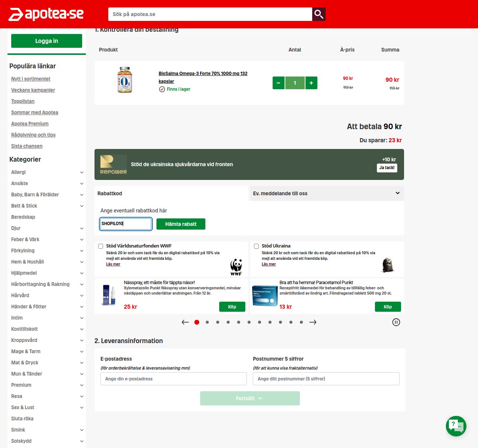
Task: Expand the Allergi category
Action: (82, 172)
